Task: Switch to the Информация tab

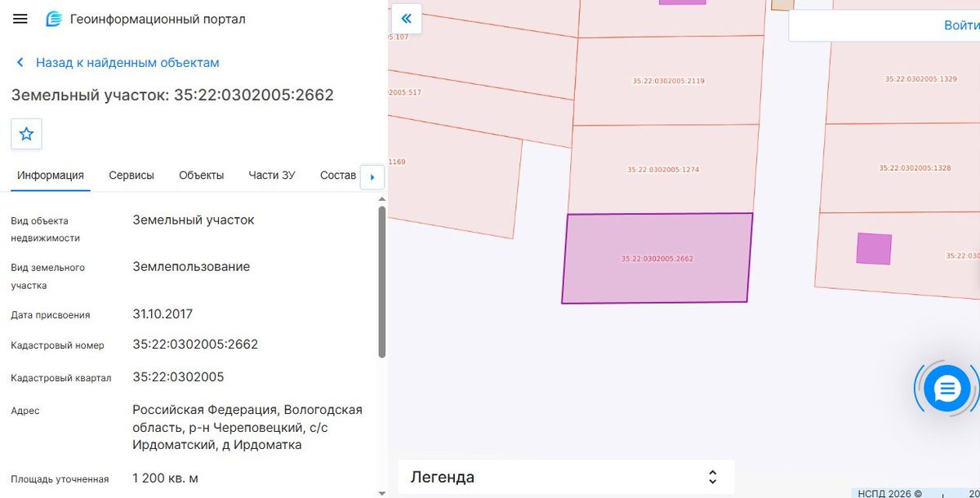Action: coord(51,175)
